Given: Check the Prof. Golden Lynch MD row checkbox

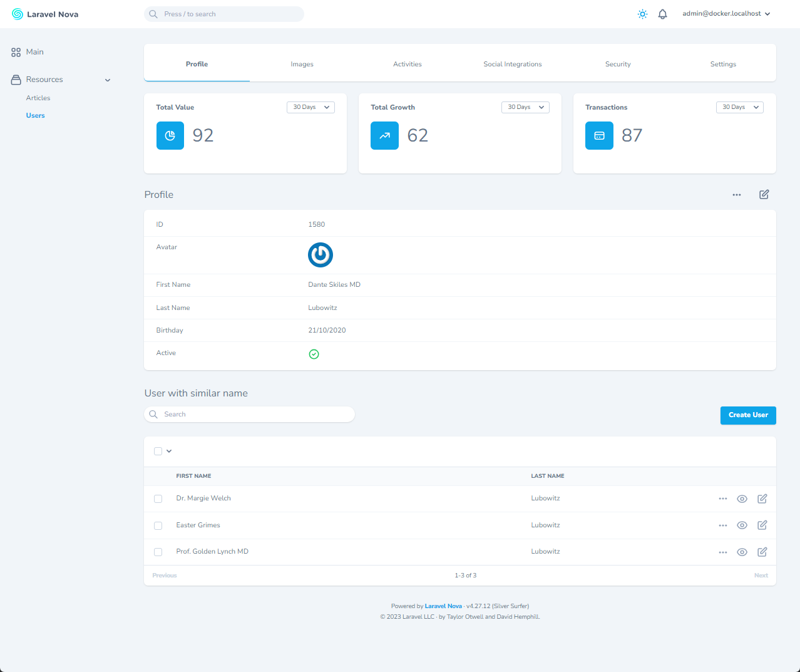Looking at the screenshot, I should [x=158, y=552].
